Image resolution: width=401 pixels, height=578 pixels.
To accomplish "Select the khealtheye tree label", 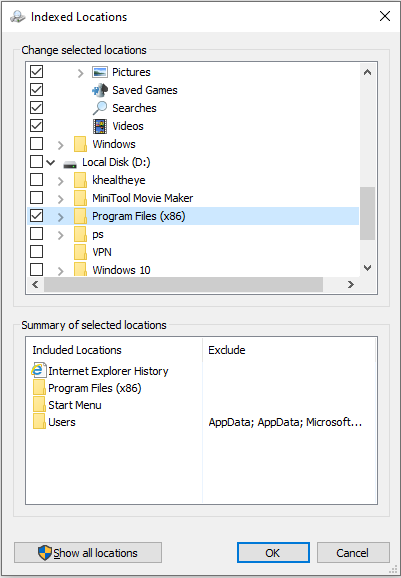I will (x=119, y=180).
